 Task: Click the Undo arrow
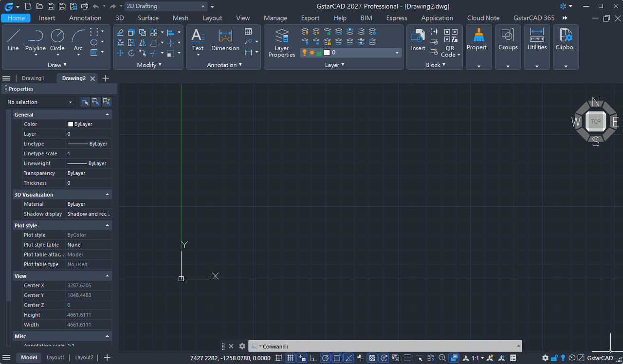point(96,6)
